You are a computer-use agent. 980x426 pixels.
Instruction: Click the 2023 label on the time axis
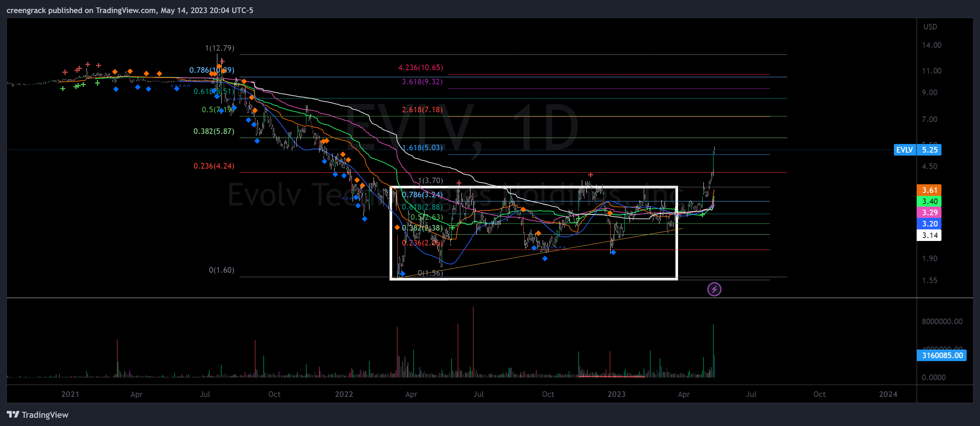(616, 394)
